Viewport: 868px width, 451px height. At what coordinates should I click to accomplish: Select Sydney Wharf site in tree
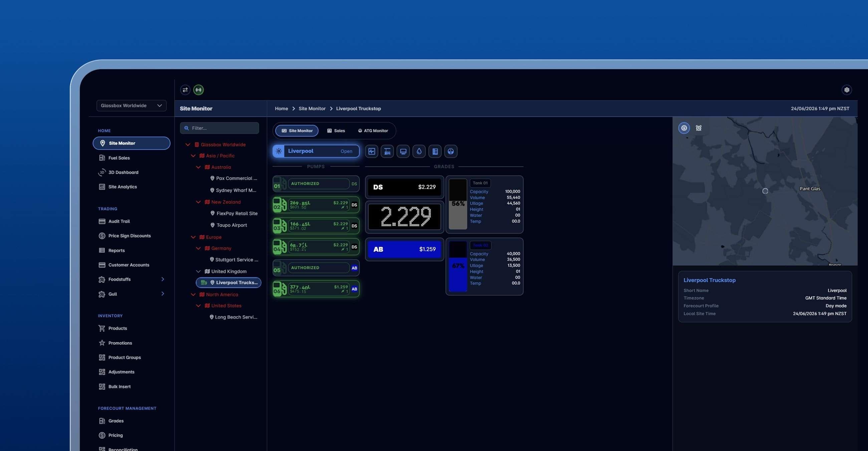tap(233, 190)
